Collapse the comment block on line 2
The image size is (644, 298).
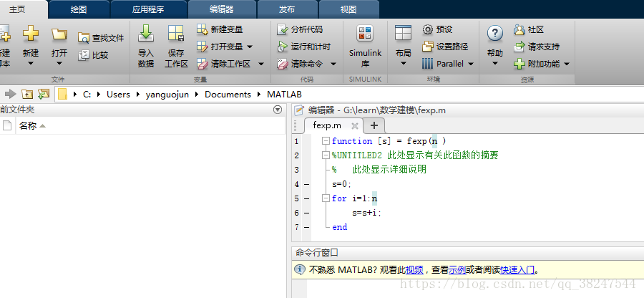(326, 155)
